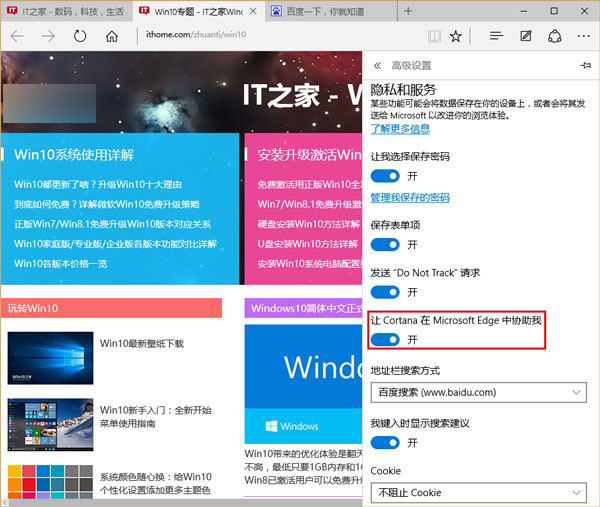Click the 玩转Win10 section header
This screenshot has height=507, width=600.
(x=111, y=308)
